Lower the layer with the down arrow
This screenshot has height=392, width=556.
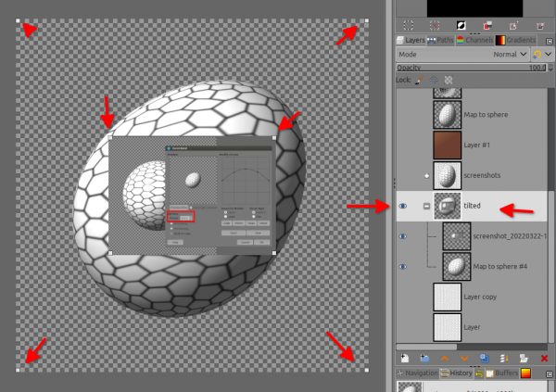464,359
